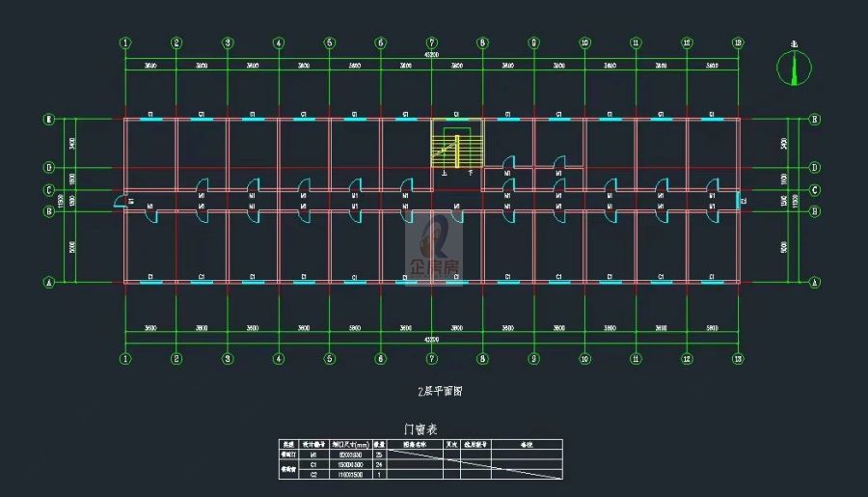This screenshot has width=868, height=497.
Task: Select the C1 window above the staircase
Action: 457,118
